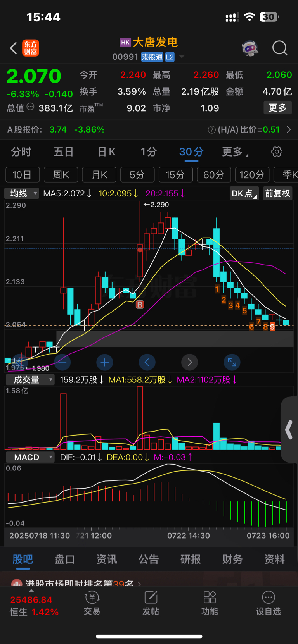This screenshot has height=644, width=298.
Task: Move chart right with arrow button
Action: coord(189,362)
